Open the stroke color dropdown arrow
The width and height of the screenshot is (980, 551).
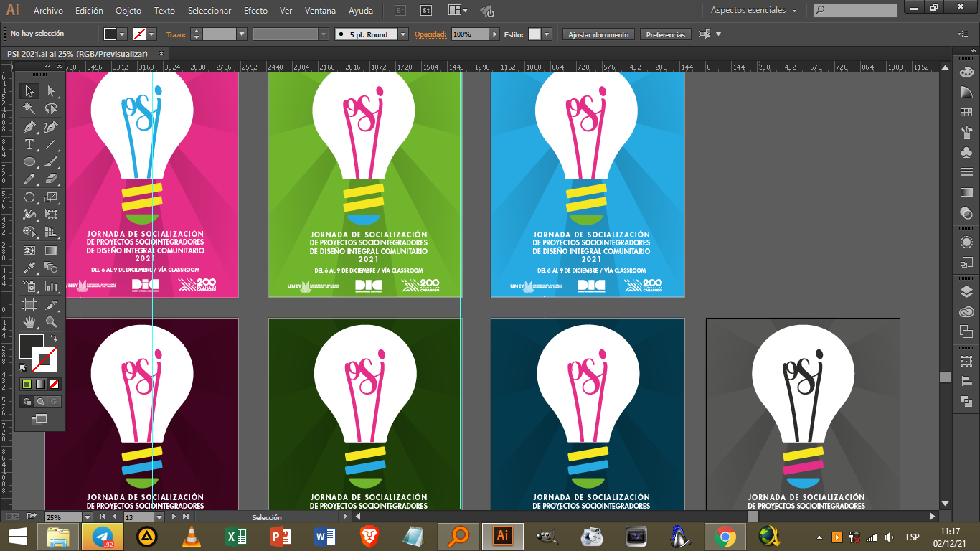click(x=153, y=34)
